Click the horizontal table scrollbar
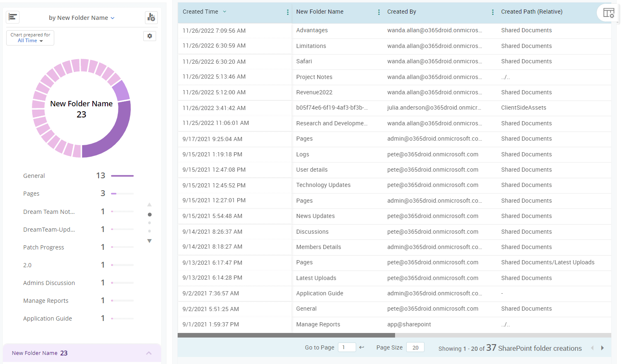 pyautogui.click(x=286, y=335)
